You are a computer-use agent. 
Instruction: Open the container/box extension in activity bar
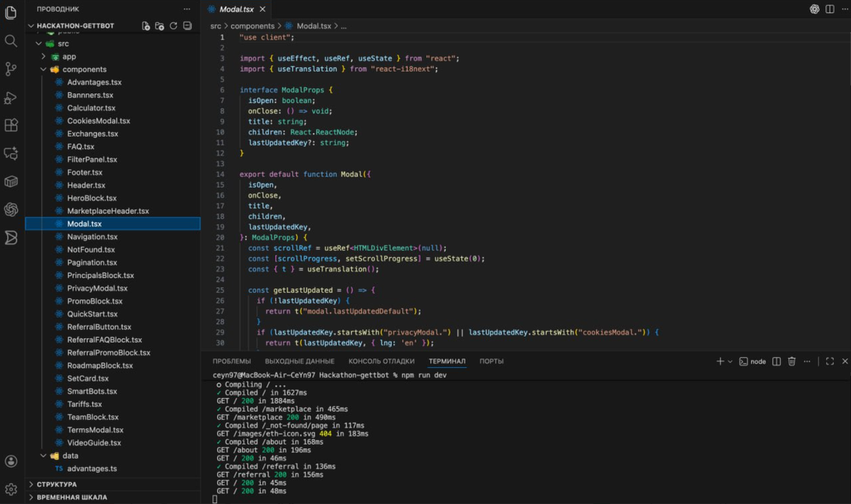[11, 181]
